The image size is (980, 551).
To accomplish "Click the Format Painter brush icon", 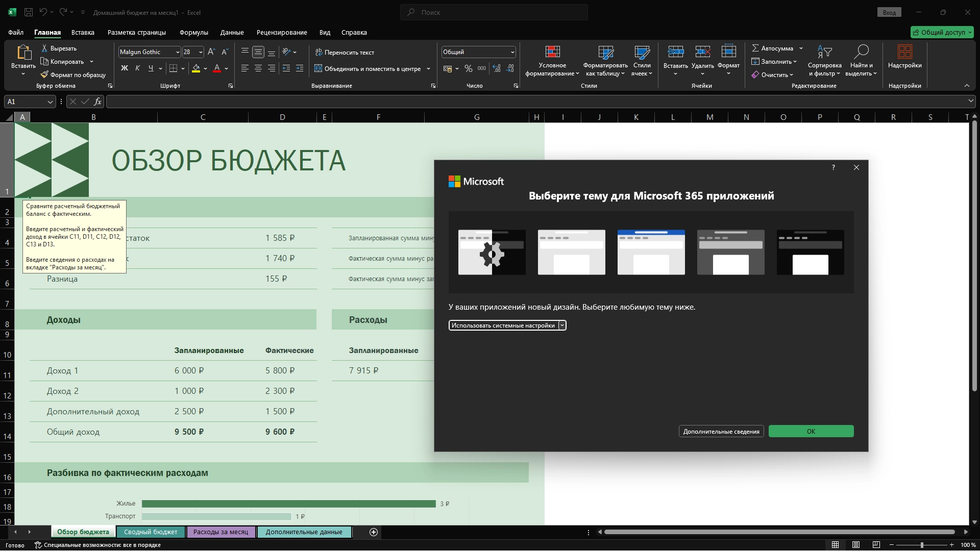I will tap(45, 75).
